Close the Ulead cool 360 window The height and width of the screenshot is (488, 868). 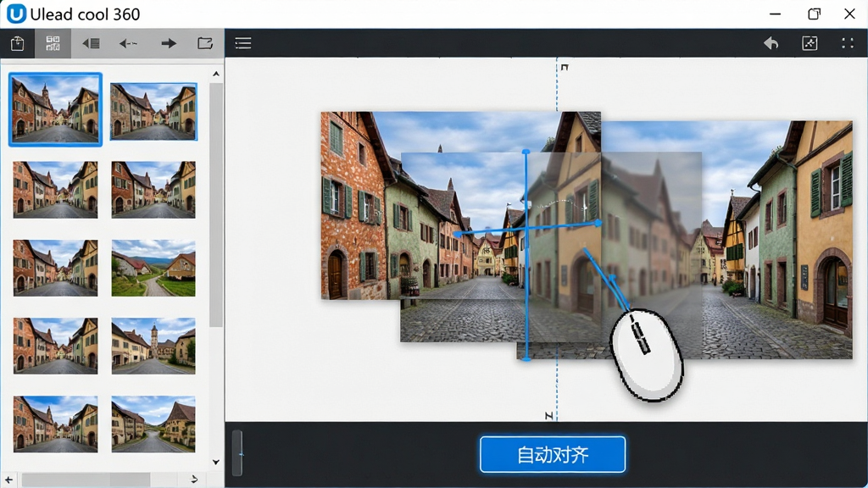(x=849, y=14)
